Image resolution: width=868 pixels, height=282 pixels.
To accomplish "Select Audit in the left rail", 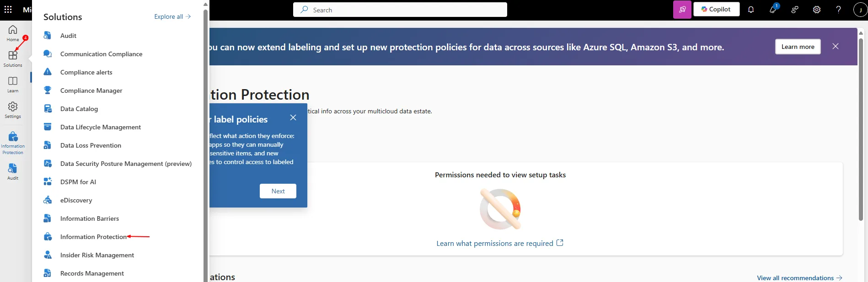I will point(13,172).
